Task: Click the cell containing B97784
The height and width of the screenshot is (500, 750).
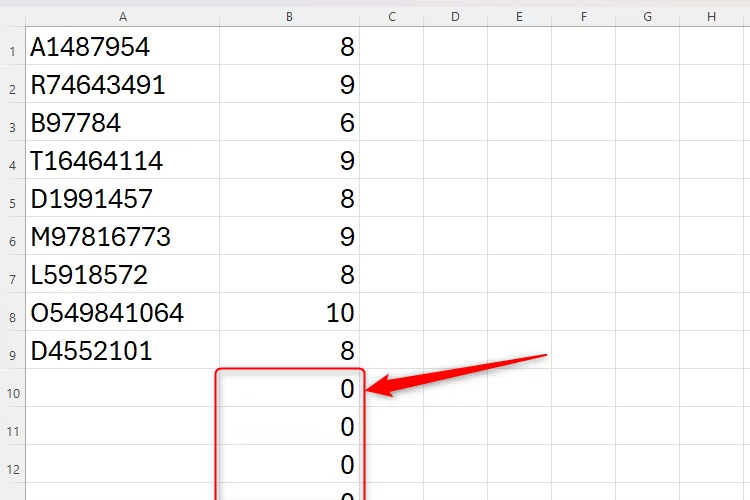Action: [122, 122]
